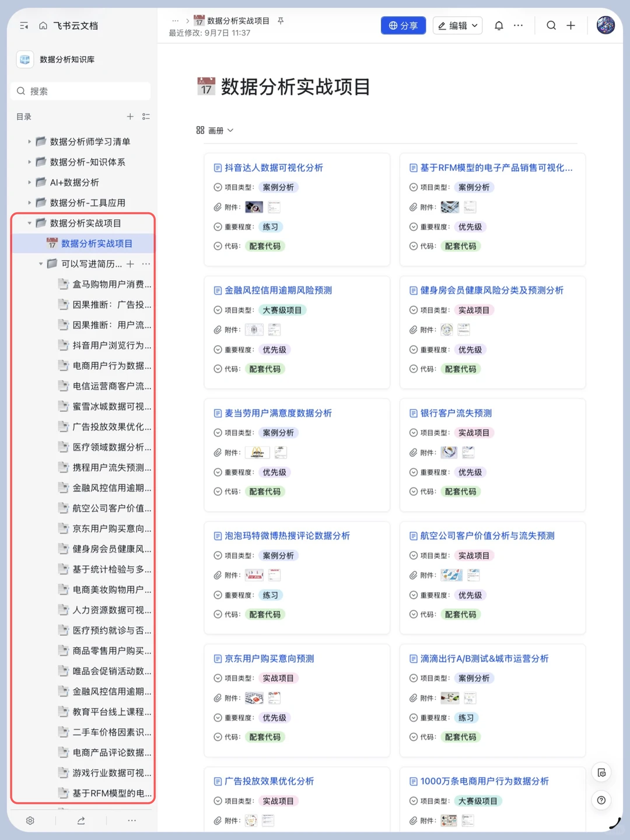Click 优先级 tag in 麦当劳用户满意度数据分析 card

coord(274,473)
